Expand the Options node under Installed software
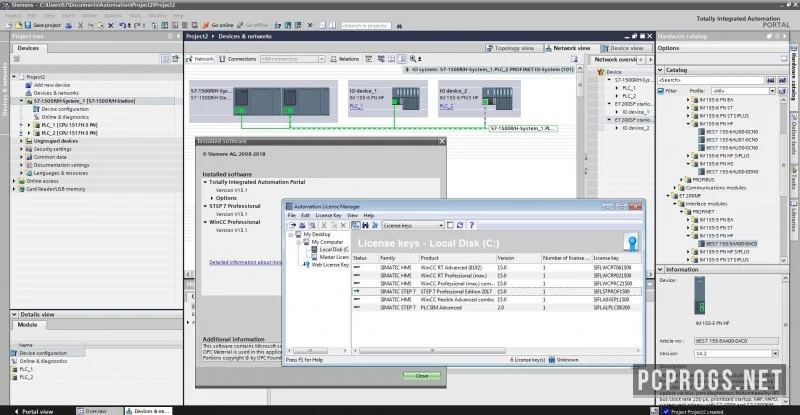Viewport: 800px width, 415px height. 212,198
